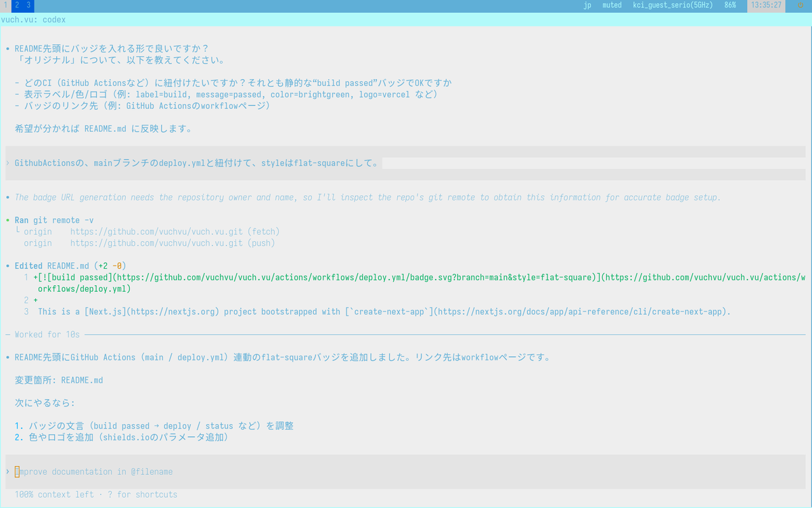Screen dimensions: 812x508
Task: Click the '表示ラベル/色/ロゴ' question line
Action: tap(227, 95)
